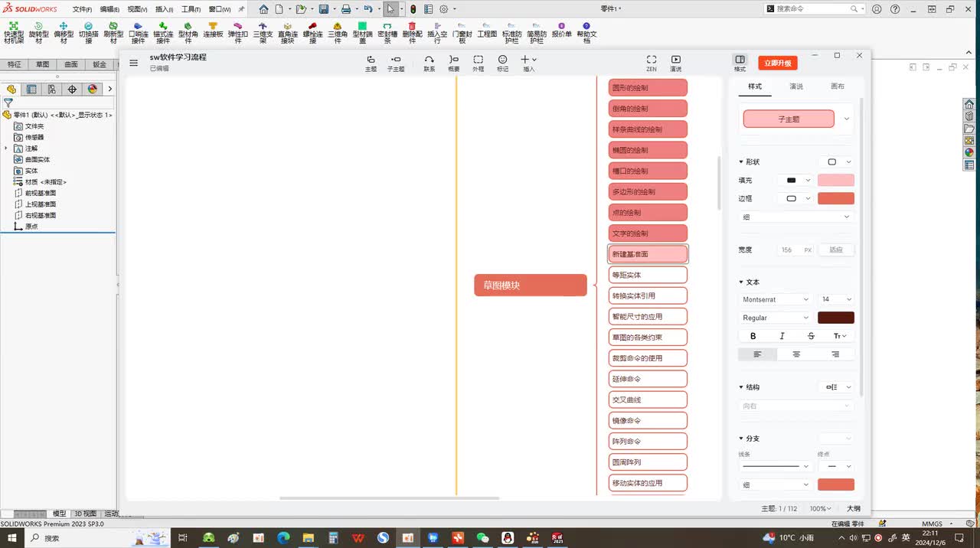
Task: Click the 联系 relationship tool
Action: [x=429, y=64]
